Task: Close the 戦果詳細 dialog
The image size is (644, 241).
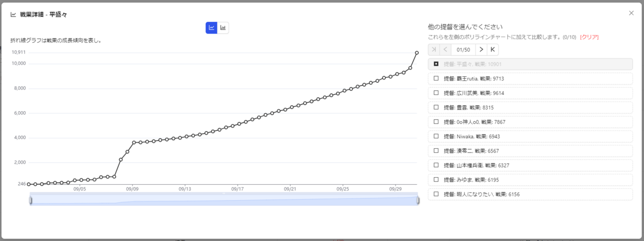Action: pos(631,13)
